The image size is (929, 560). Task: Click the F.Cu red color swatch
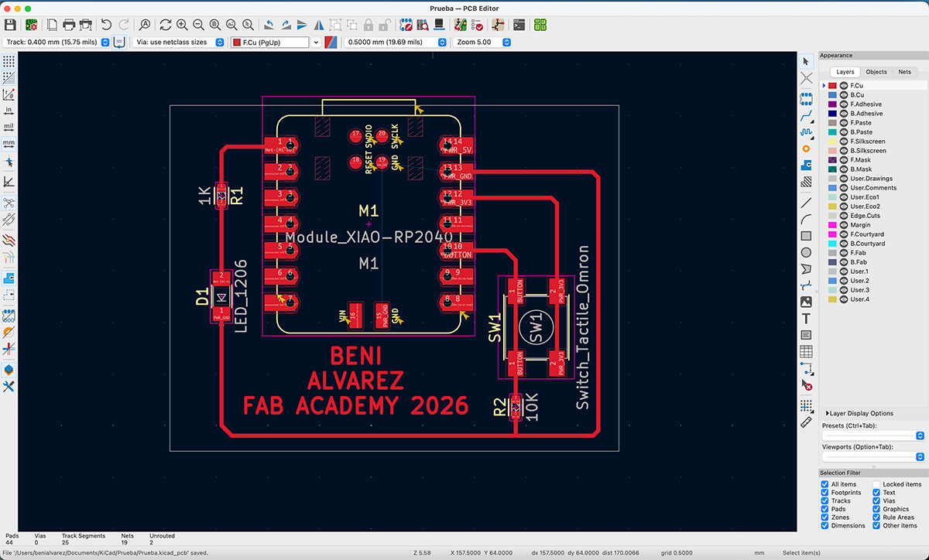[832, 85]
